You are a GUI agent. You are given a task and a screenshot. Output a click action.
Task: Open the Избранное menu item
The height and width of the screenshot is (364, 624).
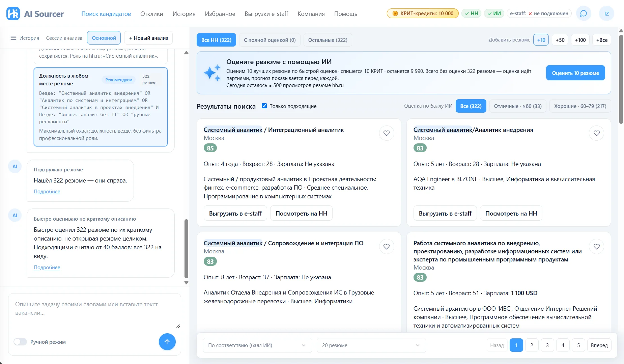[220, 14]
